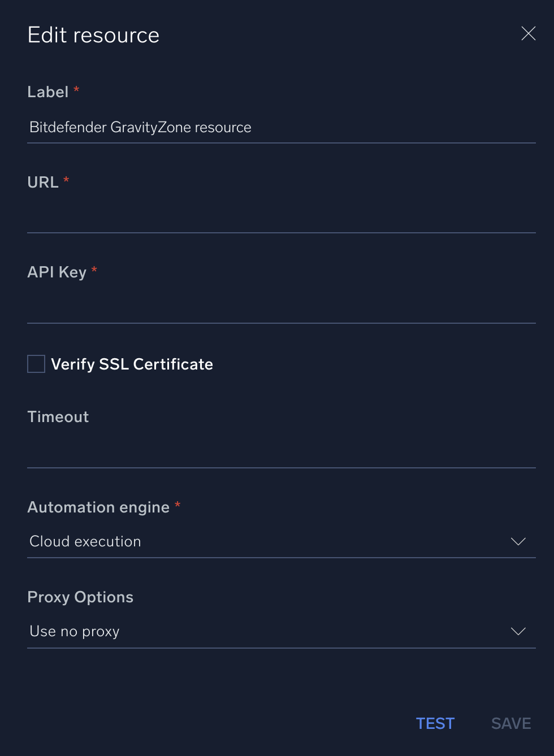Enable the Verify SSL Certificate checkbox

tap(36, 364)
